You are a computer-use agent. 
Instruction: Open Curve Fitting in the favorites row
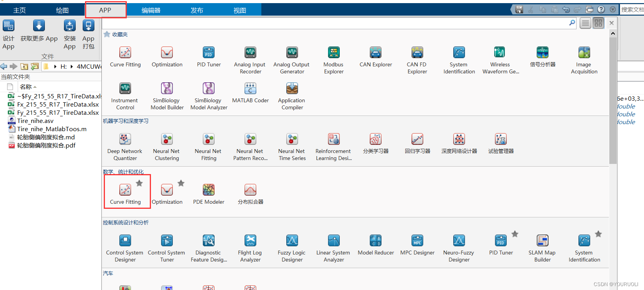coord(125,57)
